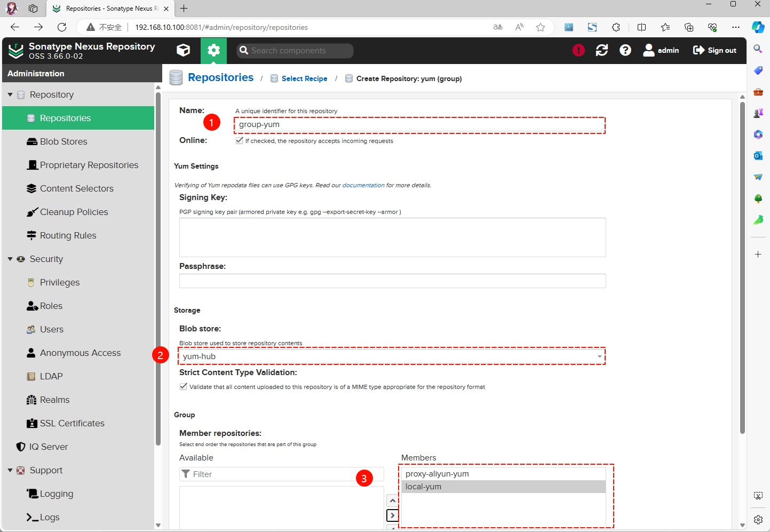This screenshot has width=770, height=532.
Task: Collapse the Support tree section
Action: 10,470
